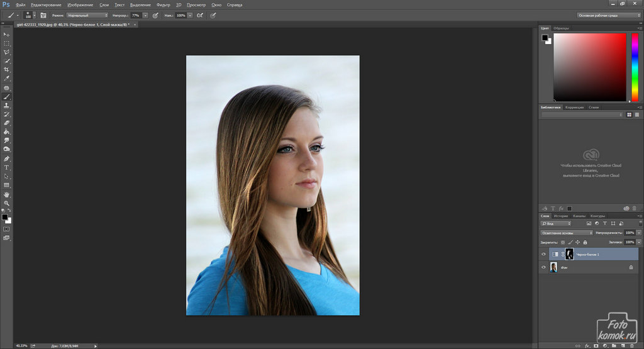Image resolution: width=644 pixels, height=349 pixels.
Task: Open the workspace switcher dropdown
Action: click(609, 15)
